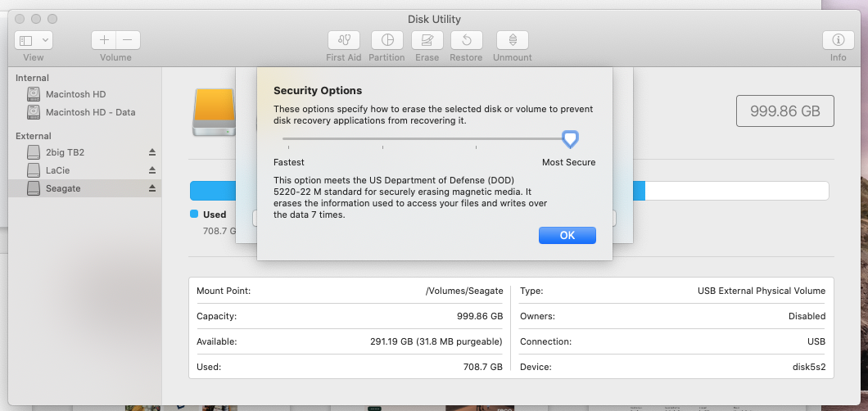Click the remove volume minus button
The height and width of the screenshot is (411, 868).
[x=128, y=40]
